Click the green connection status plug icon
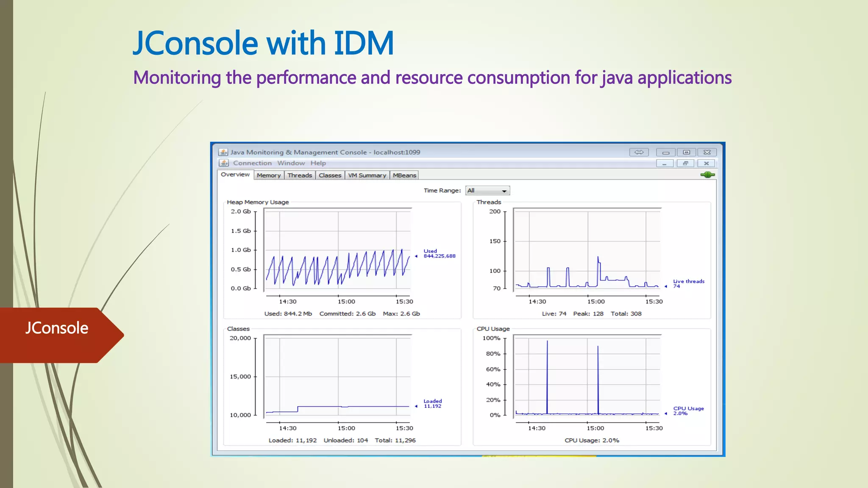 (707, 175)
